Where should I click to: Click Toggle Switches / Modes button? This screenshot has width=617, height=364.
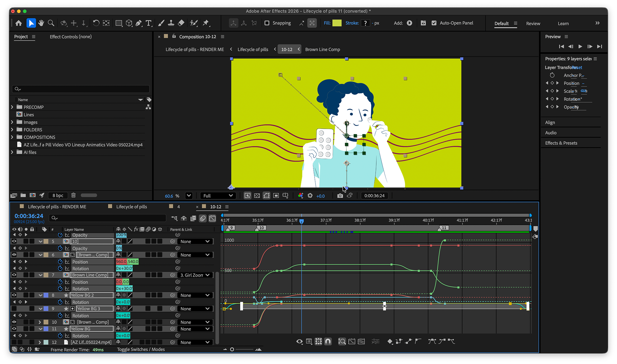click(x=141, y=349)
